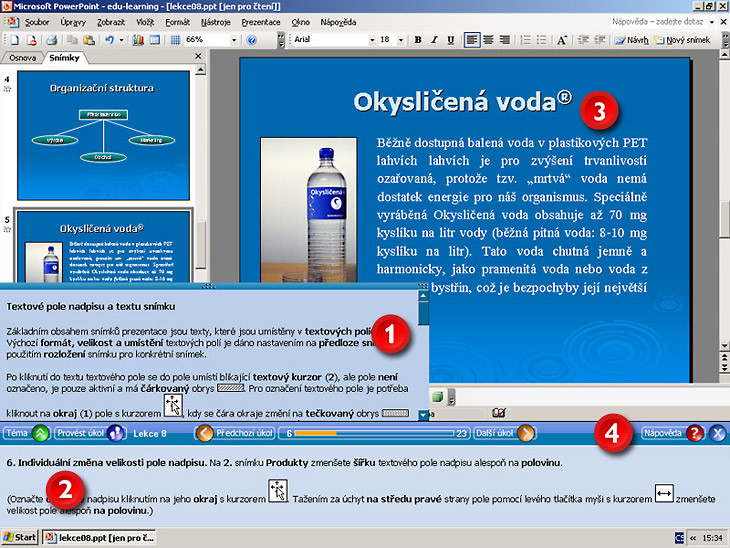
Task: Open the Úpravy menu
Action: point(73,22)
